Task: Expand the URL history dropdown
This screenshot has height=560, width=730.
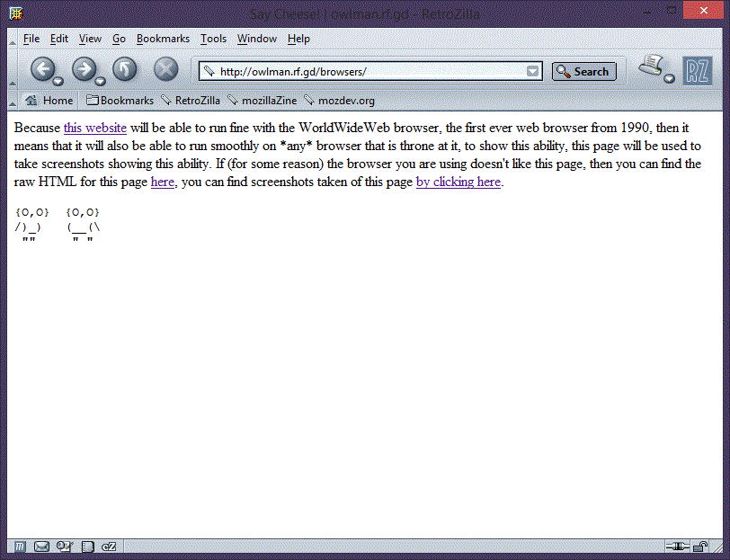Action: [x=533, y=72]
